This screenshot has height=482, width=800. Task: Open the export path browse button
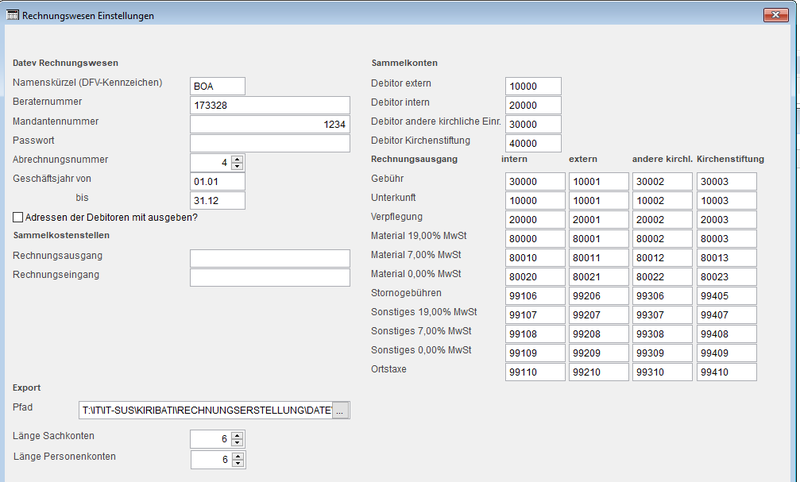coord(341,411)
